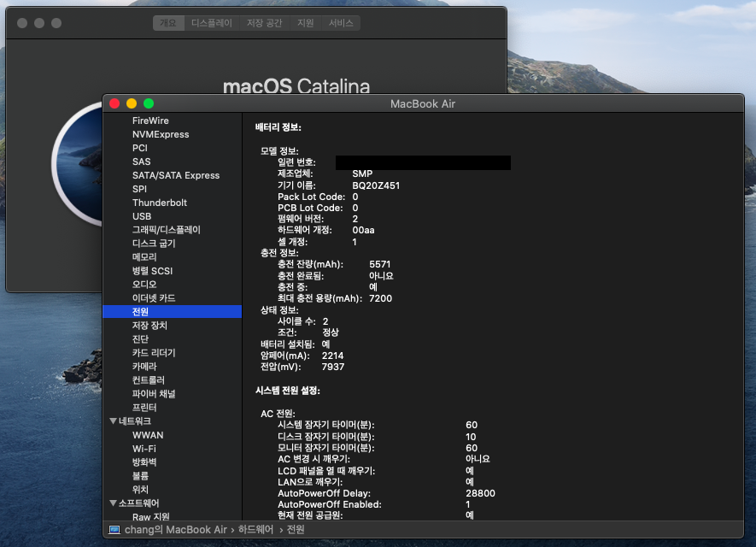Select WWAN under 네트워크
The image size is (756, 547).
click(x=148, y=435)
